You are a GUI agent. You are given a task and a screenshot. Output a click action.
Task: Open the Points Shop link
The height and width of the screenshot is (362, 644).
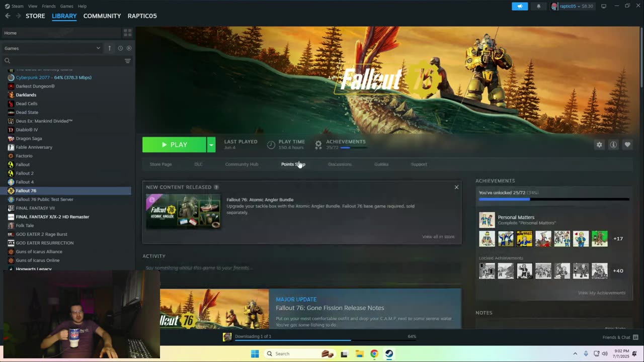click(293, 164)
